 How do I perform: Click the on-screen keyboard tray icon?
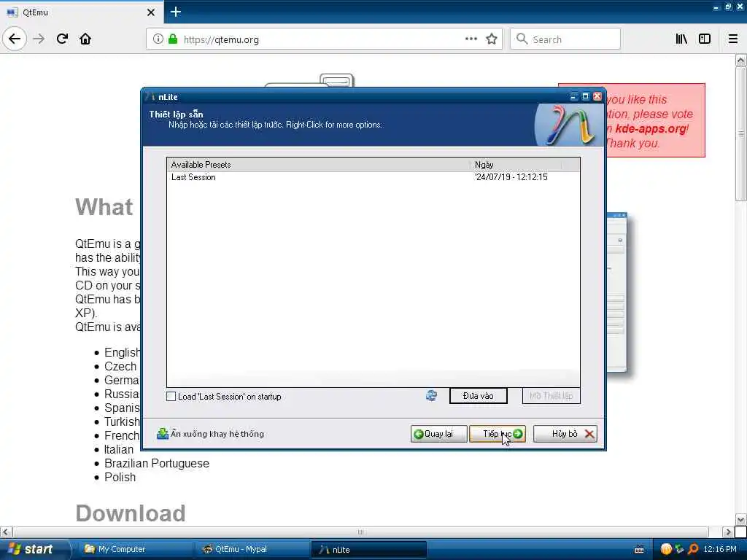coord(639,550)
